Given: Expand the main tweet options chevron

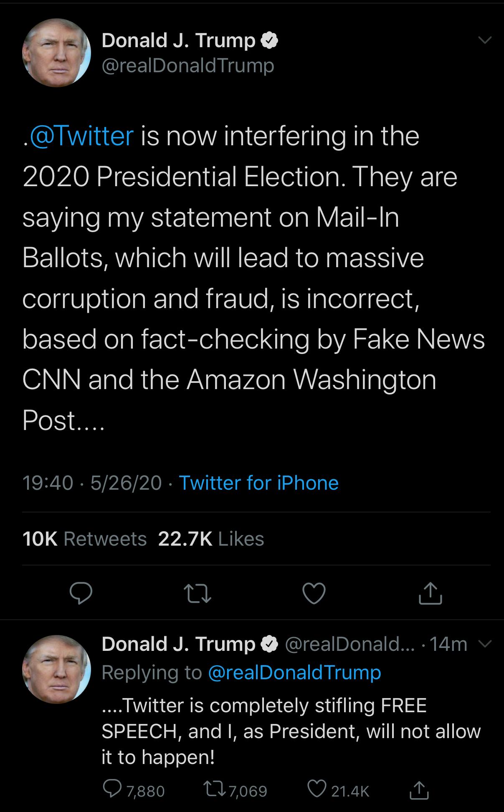Looking at the screenshot, I should point(485,40).
